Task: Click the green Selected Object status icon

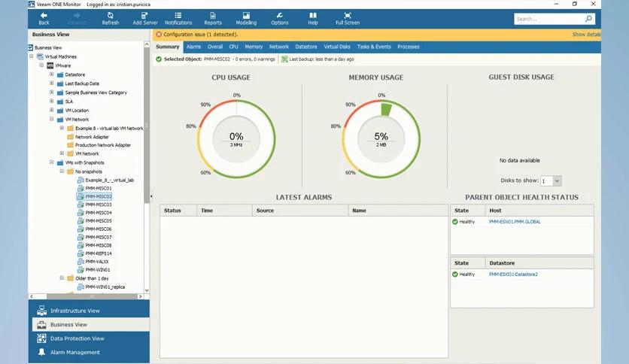Action: coord(159,59)
